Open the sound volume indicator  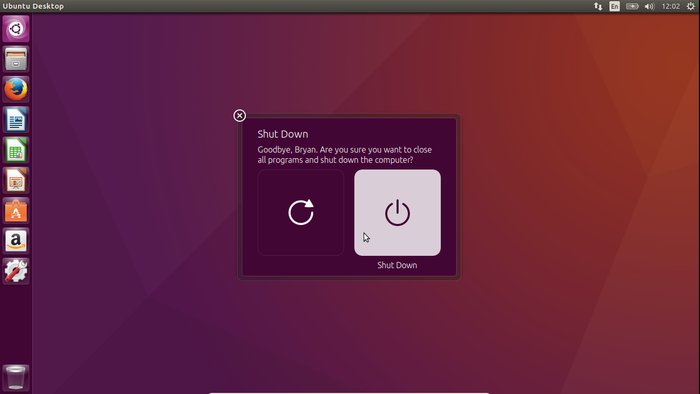(650, 6)
